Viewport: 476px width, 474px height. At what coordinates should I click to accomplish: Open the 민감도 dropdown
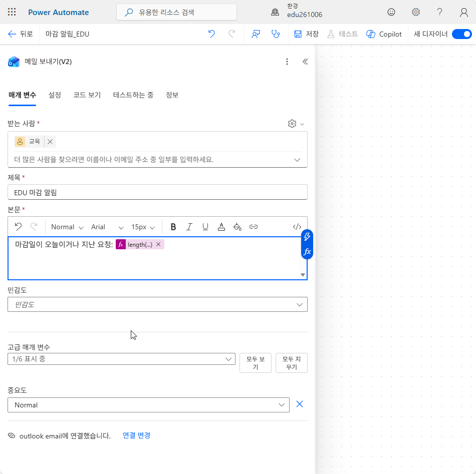point(157,304)
